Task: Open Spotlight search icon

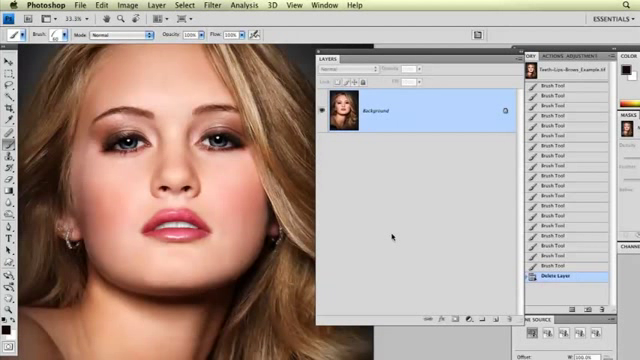Action: pyautogui.click(x=626, y=5)
